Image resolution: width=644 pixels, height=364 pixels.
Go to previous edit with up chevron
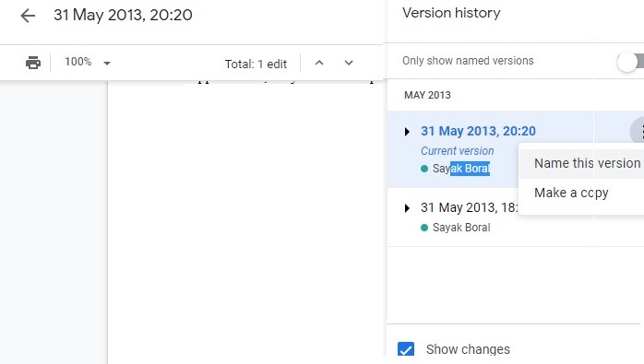[319, 63]
